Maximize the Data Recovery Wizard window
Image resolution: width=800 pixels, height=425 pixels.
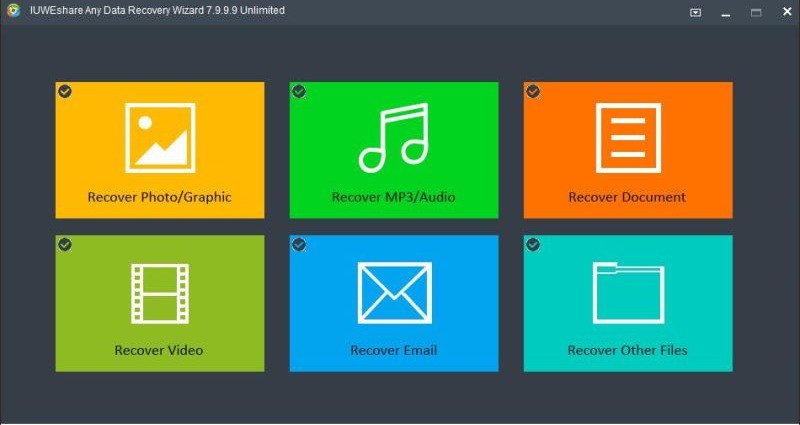756,12
